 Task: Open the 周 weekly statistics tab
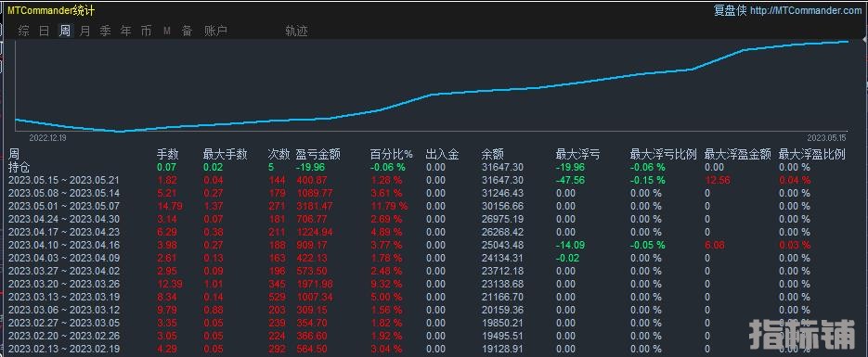(65, 31)
